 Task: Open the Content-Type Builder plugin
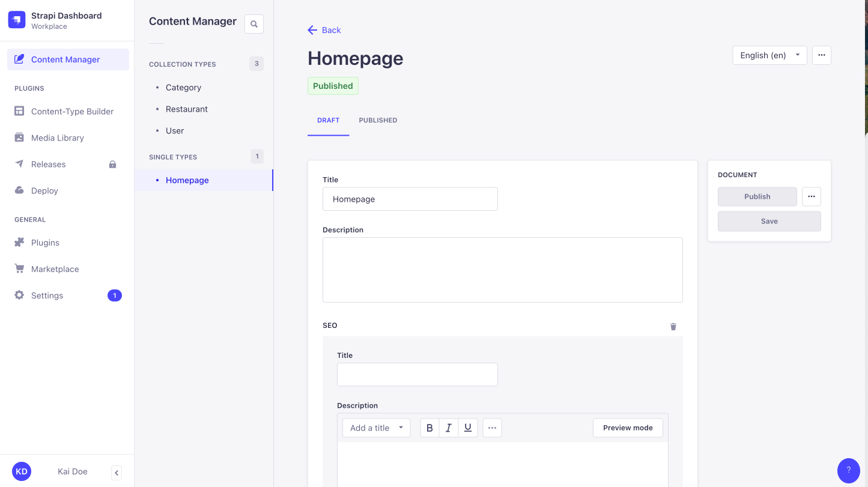[72, 111]
